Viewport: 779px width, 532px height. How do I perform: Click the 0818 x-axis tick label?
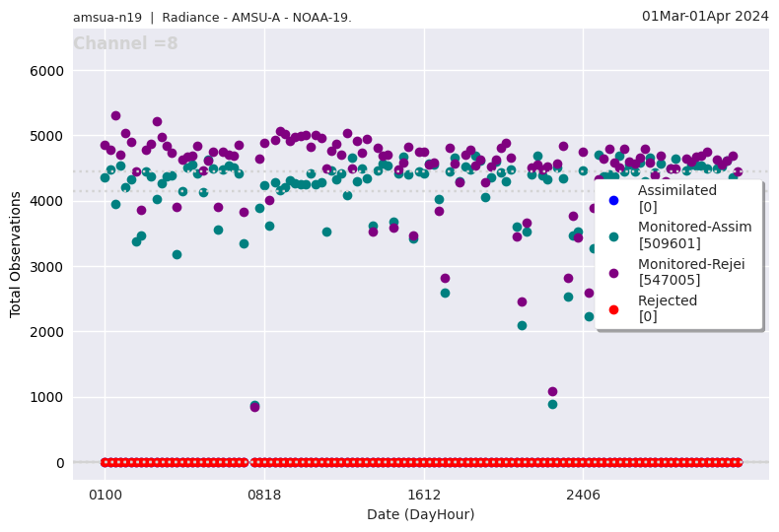pos(264,496)
